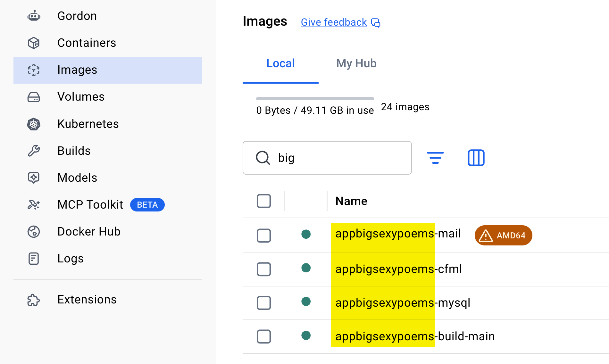Select Images in the sidebar

pos(108,70)
